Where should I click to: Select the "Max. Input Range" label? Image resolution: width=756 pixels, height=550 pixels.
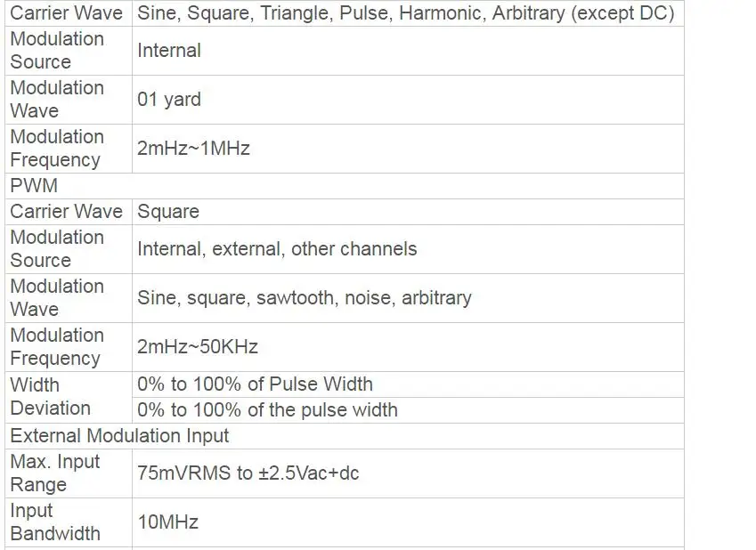(54, 473)
